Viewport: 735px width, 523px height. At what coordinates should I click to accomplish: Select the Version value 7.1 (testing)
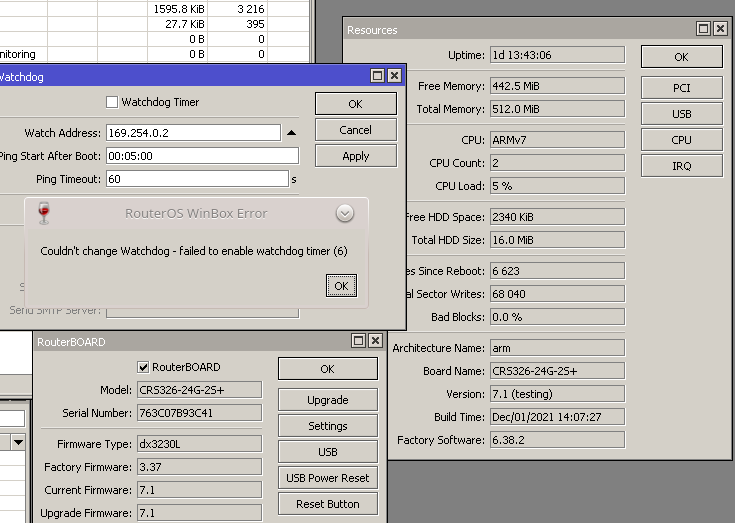click(x=557, y=394)
